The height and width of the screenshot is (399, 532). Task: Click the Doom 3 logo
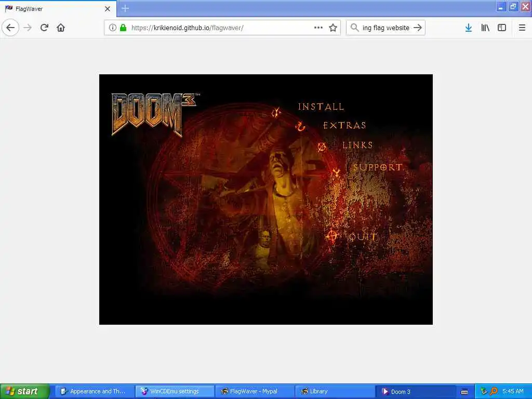154,114
